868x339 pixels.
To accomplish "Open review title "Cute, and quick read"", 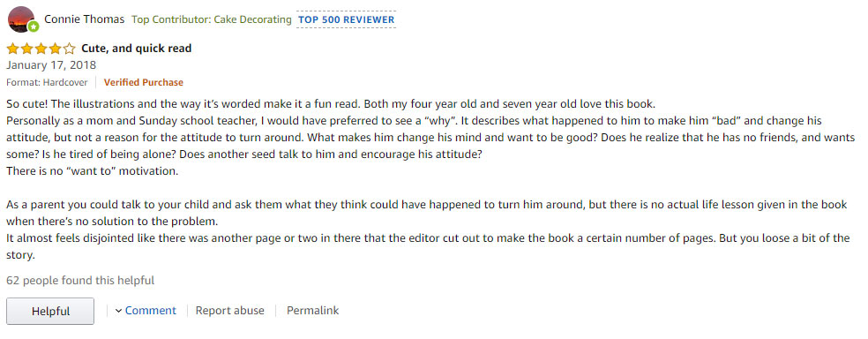I will click(136, 49).
